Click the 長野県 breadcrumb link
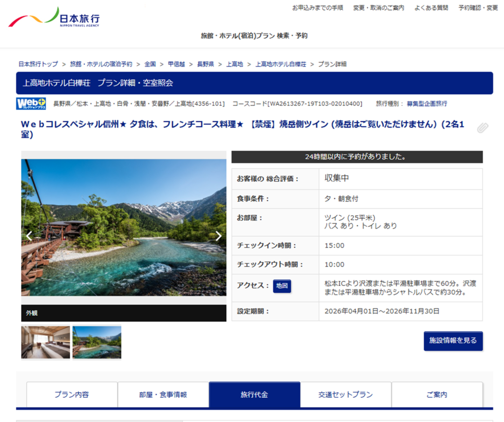504x422 pixels. click(x=205, y=64)
